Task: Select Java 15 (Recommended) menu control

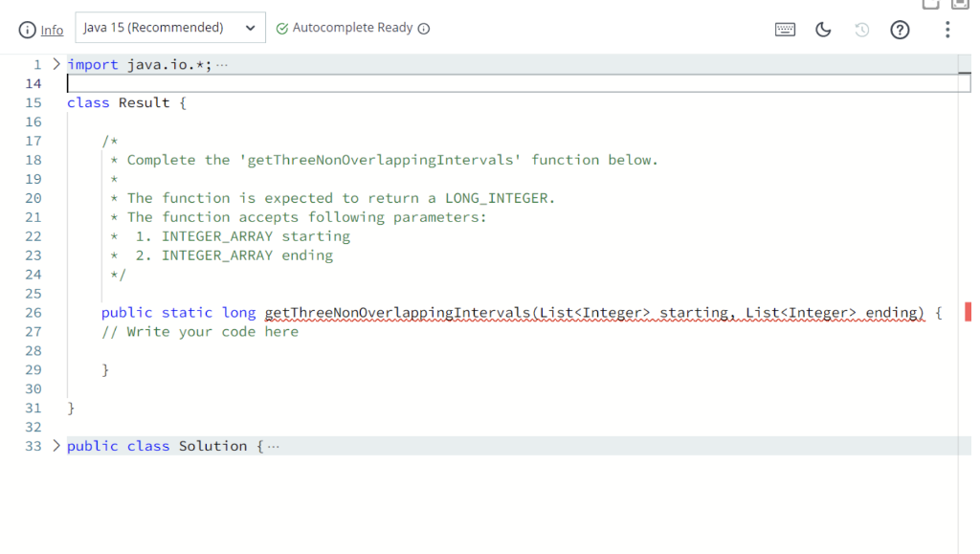Action: (169, 27)
